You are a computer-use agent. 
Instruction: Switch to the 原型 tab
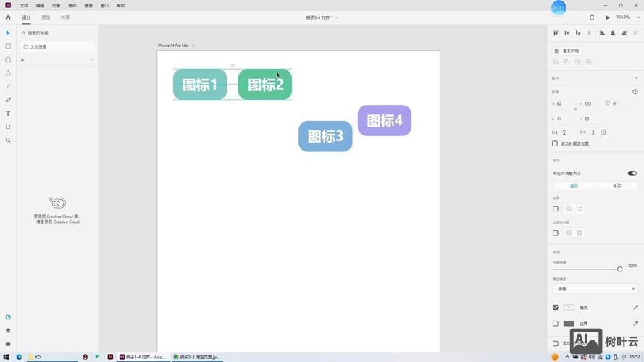(46, 17)
